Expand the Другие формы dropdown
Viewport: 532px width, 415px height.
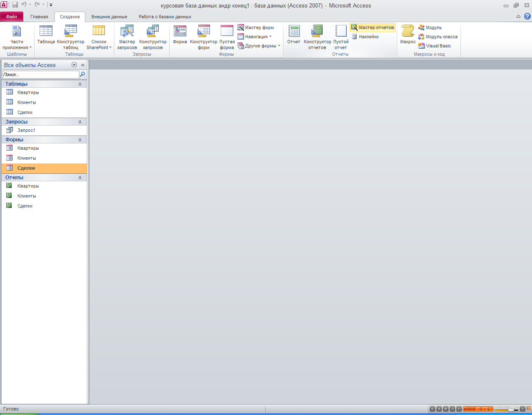coord(259,46)
